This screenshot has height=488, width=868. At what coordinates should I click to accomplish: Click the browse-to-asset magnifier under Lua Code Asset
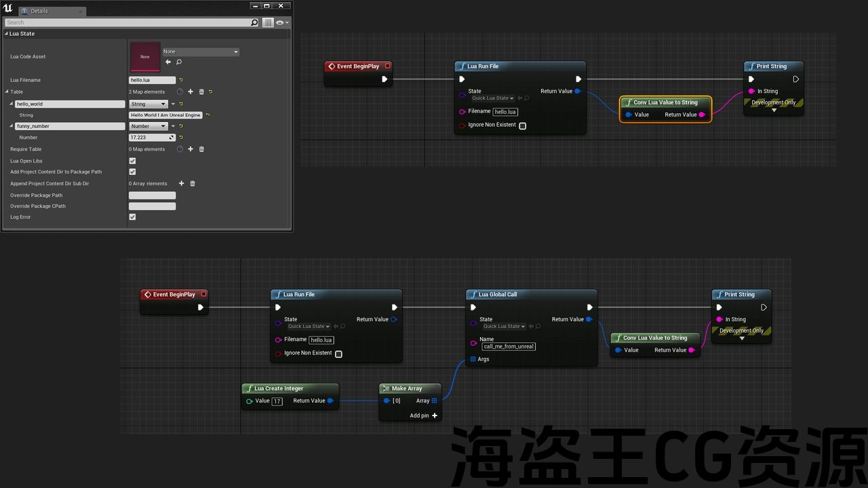click(179, 62)
